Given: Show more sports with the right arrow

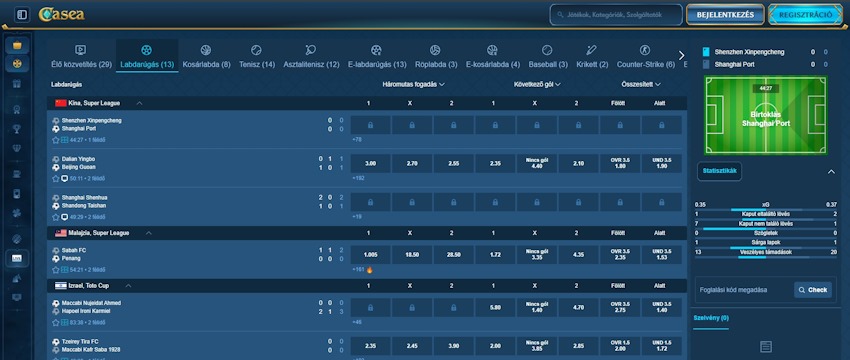Looking at the screenshot, I should (x=681, y=55).
